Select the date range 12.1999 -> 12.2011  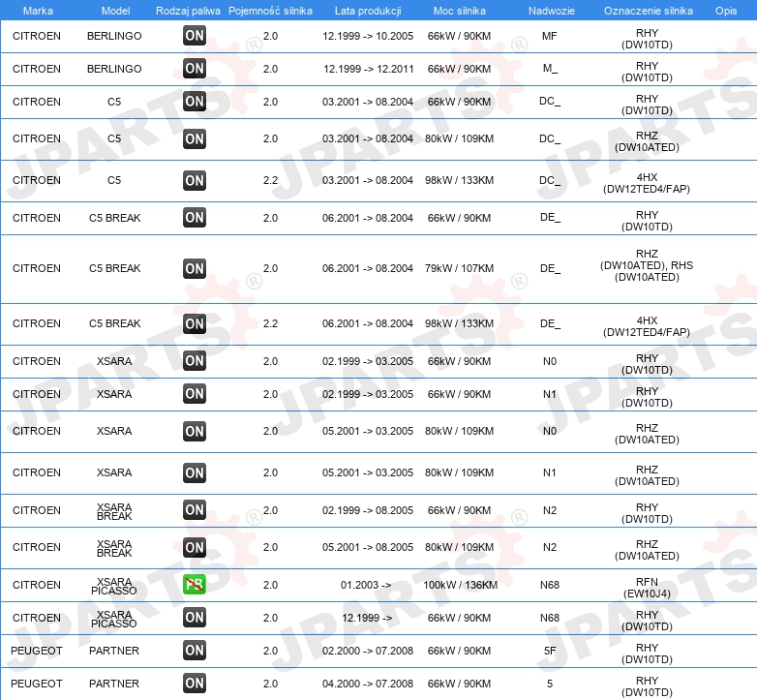point(369,69)
